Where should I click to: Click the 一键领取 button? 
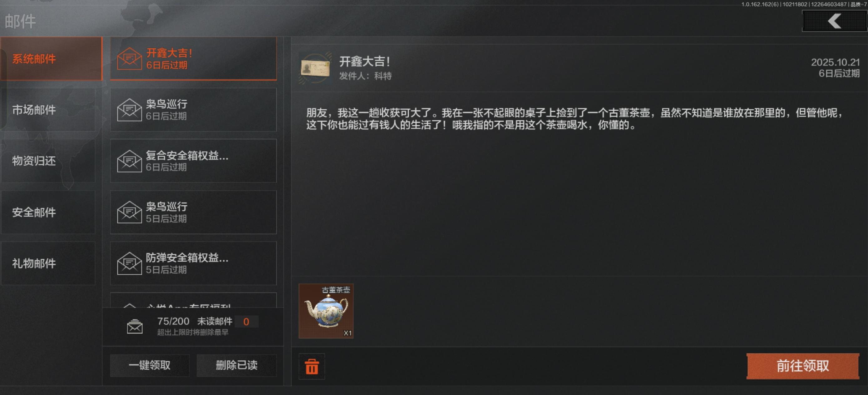pos(150,365)
